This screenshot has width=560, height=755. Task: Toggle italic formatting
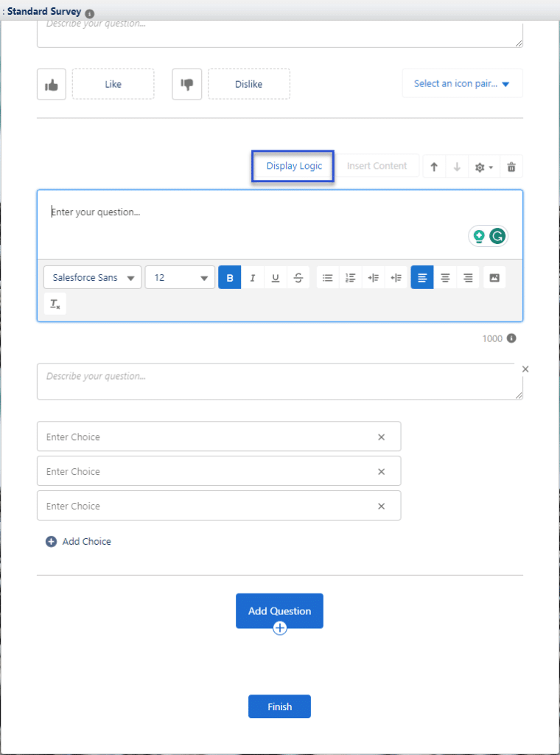[x=253, y=278]
